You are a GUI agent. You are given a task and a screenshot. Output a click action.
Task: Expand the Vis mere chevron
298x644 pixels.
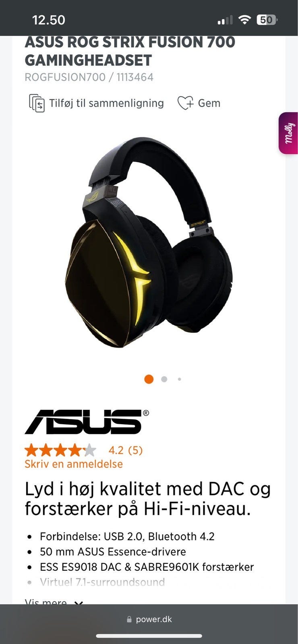click(79, 603)
